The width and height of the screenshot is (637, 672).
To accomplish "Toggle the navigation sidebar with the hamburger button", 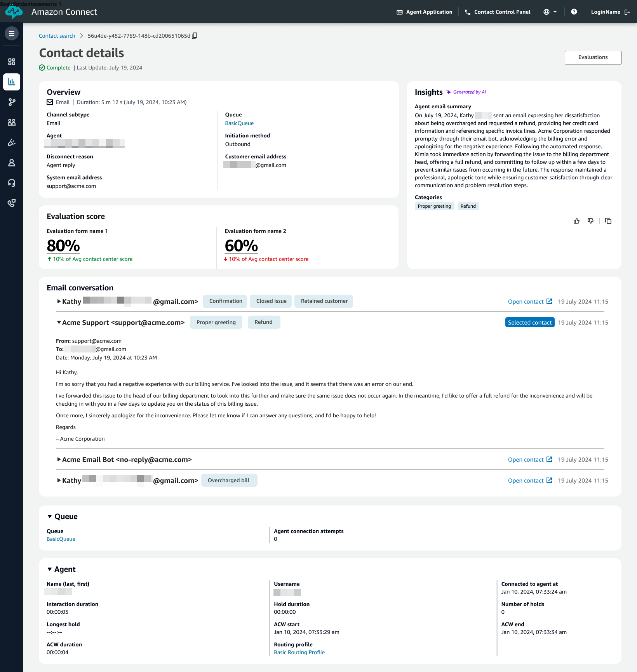I will click(11, 33).
